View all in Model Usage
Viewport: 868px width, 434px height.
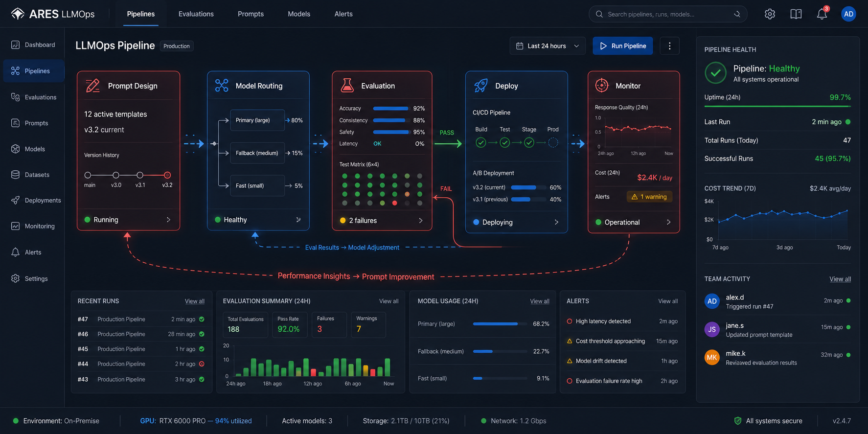(540, 301)
